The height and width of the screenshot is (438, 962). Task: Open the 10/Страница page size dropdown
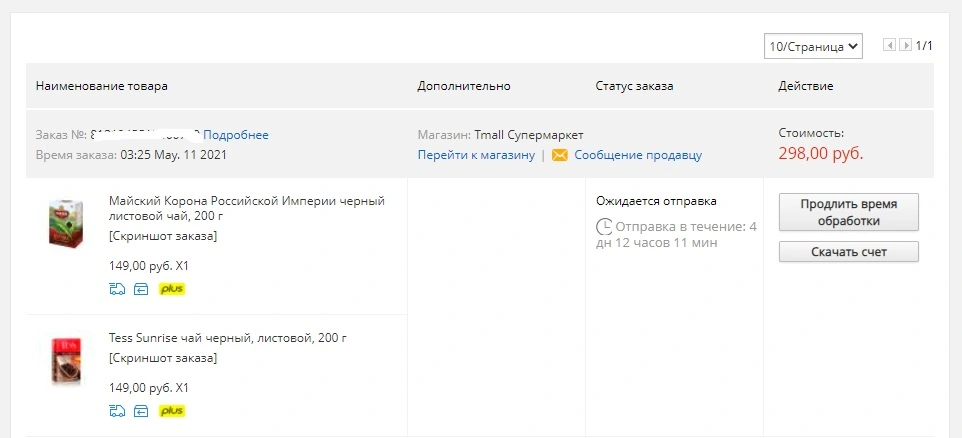tap(813, 46)
